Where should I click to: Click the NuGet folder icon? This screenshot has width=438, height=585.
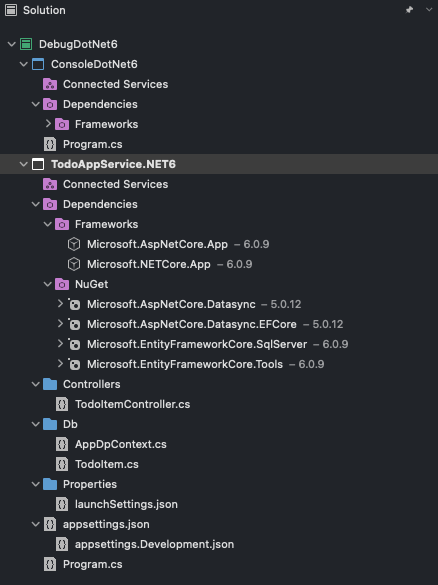(62, 284)
